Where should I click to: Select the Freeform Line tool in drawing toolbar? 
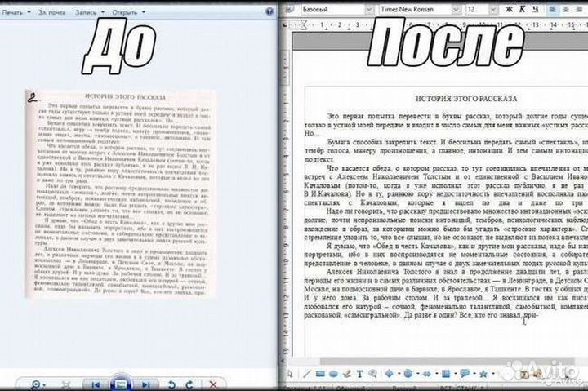[x=346, y=374]
